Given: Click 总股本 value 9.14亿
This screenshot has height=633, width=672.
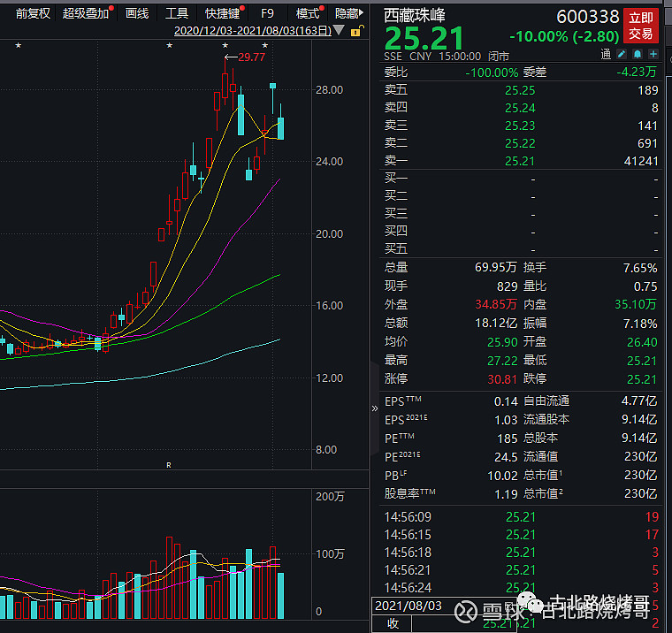Looking at the screenshot, I should [639, 438].
